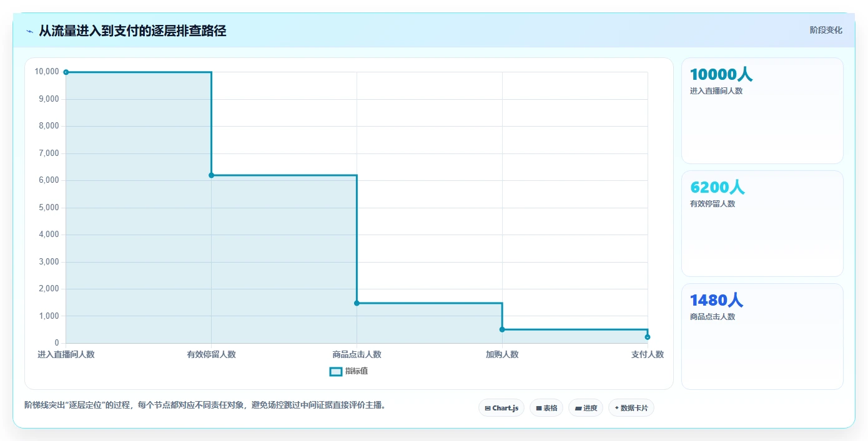
Task: Toggle the 指标值 legend color box
Action: click(x=335, y=372)
